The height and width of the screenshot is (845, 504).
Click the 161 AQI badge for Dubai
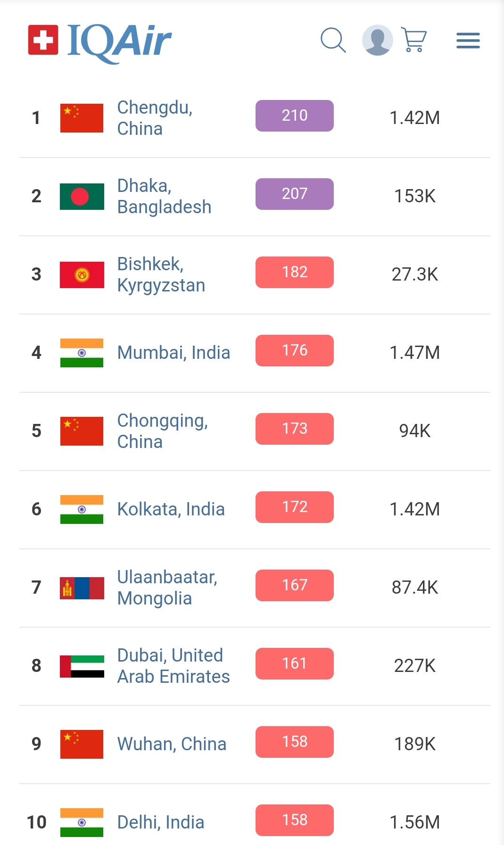[x=294, y=664]
